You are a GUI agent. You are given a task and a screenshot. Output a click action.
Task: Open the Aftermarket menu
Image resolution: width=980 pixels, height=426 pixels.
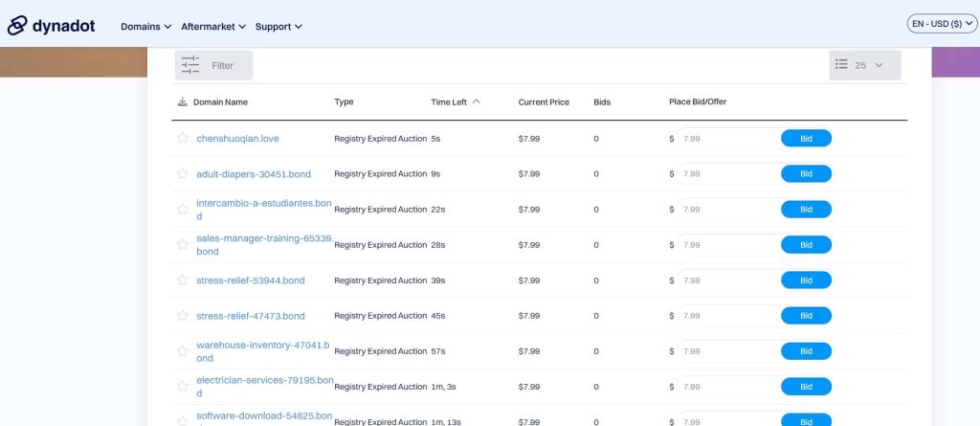pyautogui.click(x=213, y=27)
